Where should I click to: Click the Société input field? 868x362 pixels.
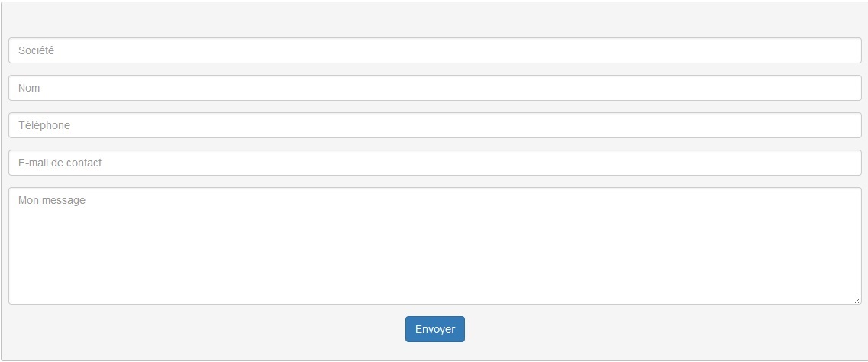[434, 50]
